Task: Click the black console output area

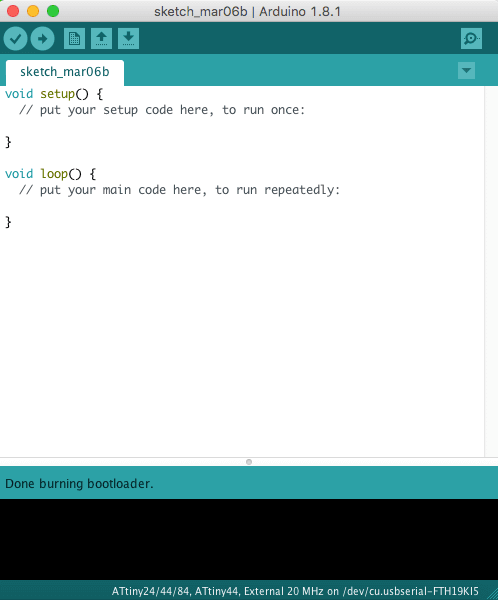Action: click(x=249, y=539)
